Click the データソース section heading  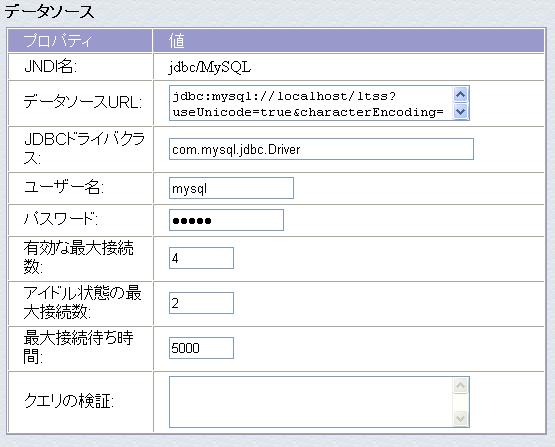pos(49,11)
